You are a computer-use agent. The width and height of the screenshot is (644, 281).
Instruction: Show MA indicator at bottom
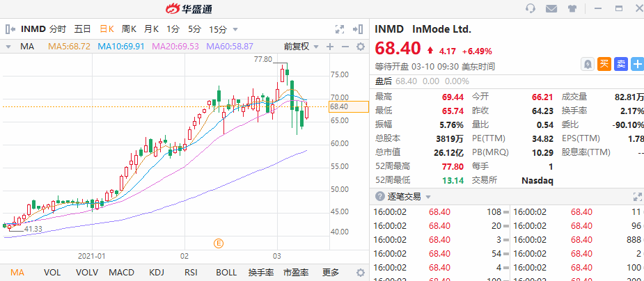pyautogui.click(x=17, y=273)
